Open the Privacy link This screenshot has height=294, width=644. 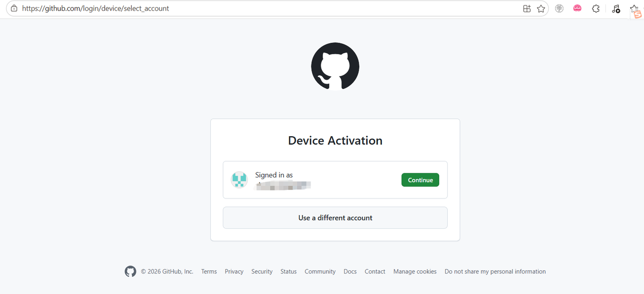pos(234,271)
